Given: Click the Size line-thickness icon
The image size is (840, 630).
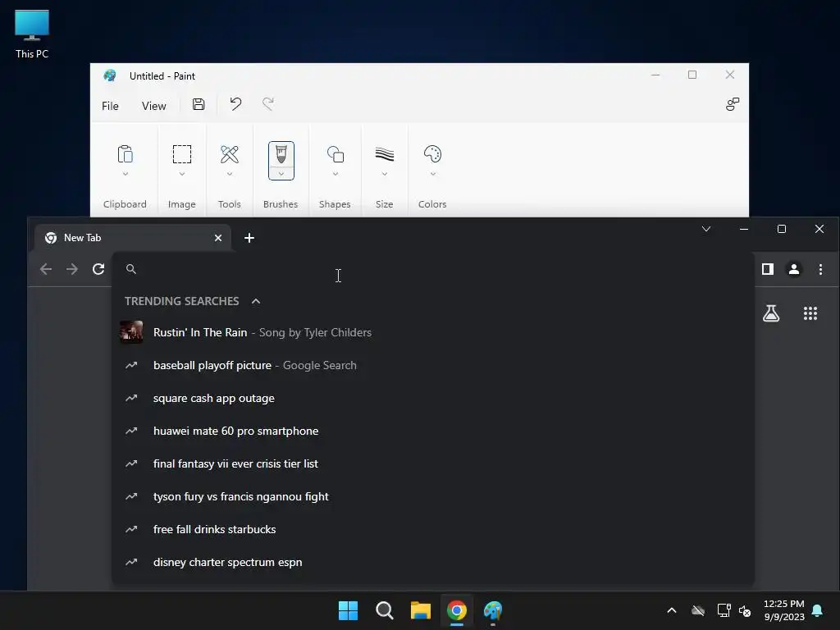Looking at the screenshot, I should (x=385, y=154).
